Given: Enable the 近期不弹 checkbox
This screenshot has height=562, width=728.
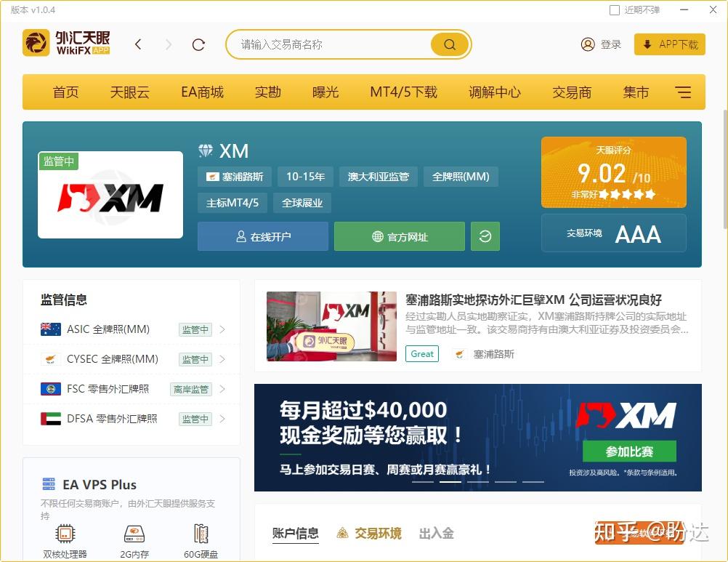Looking at the screenshot, I should (614, 9).
